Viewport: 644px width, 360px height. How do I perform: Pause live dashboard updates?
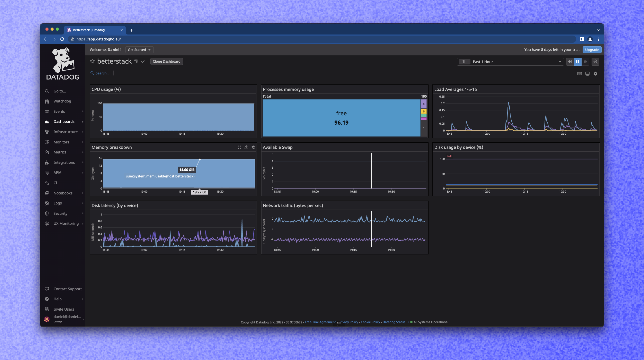coord(577,61)
